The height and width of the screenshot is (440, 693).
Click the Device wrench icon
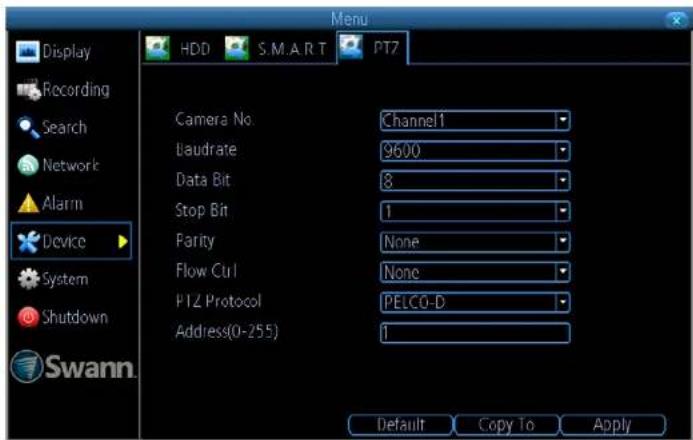pyautogui.click(x=28, y=241)
